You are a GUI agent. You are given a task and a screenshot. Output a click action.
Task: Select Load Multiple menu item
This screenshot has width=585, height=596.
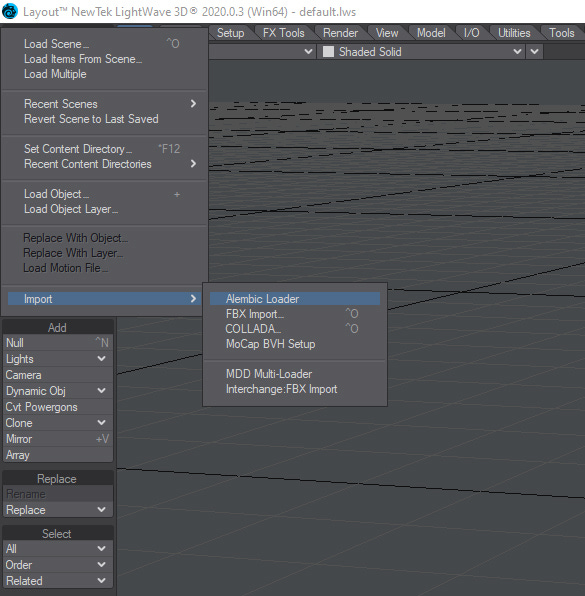click(105, 74)
